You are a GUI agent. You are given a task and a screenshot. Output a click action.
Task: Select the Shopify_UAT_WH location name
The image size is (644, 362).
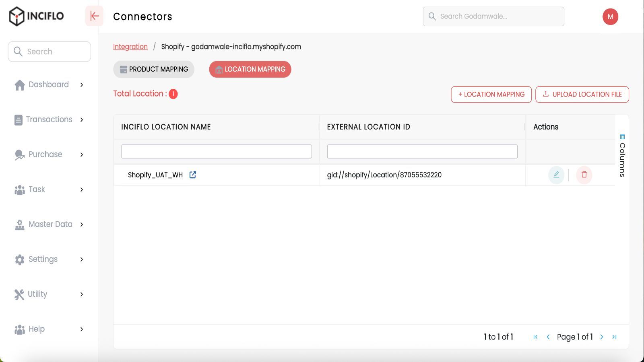click(x=155, y=175)
